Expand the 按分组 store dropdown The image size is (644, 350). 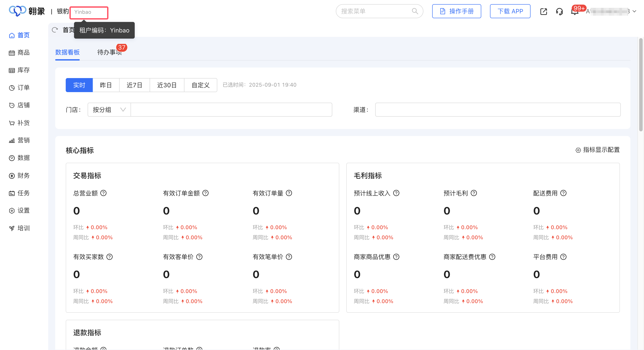pyautogui.click(x=109, y=110)
